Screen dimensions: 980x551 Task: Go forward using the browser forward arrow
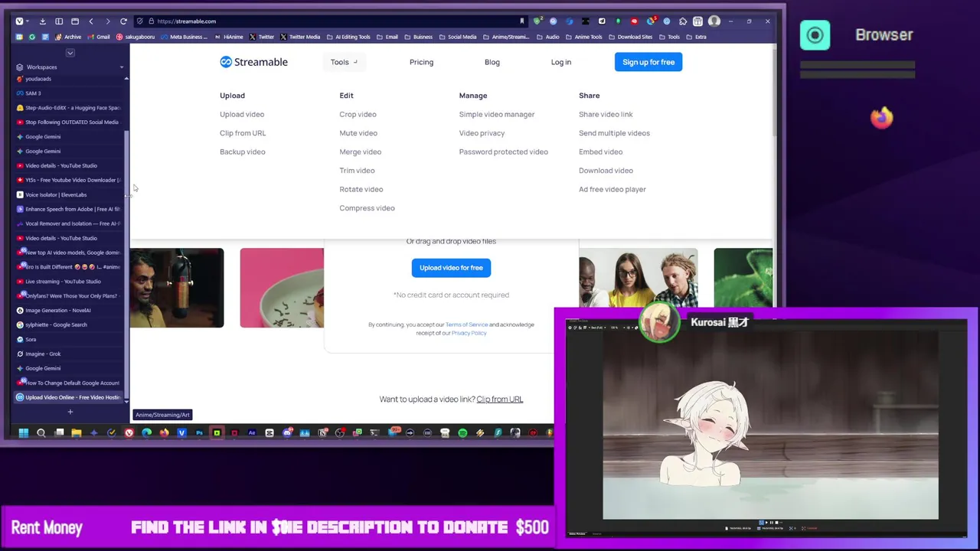[107, 21]
